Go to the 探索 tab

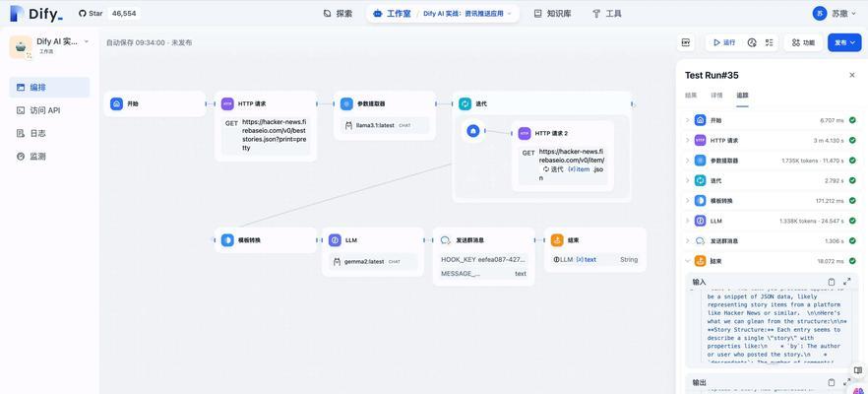tap(338, 14)
